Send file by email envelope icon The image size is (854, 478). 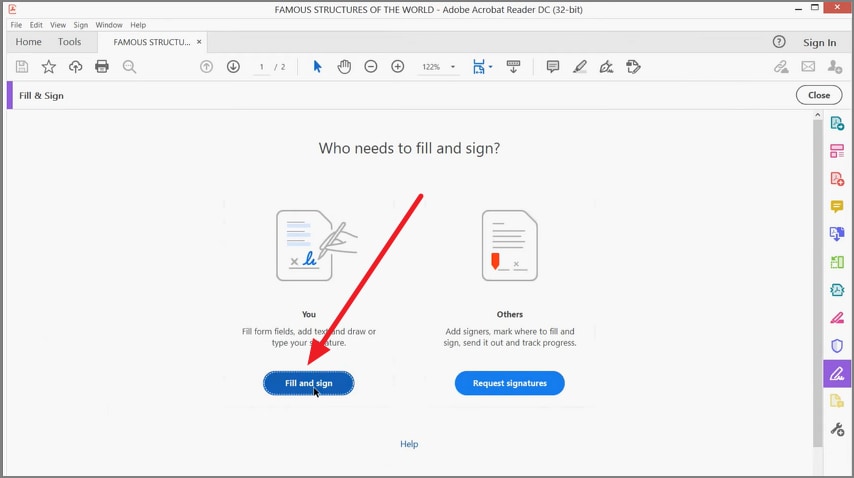(808, 66)
